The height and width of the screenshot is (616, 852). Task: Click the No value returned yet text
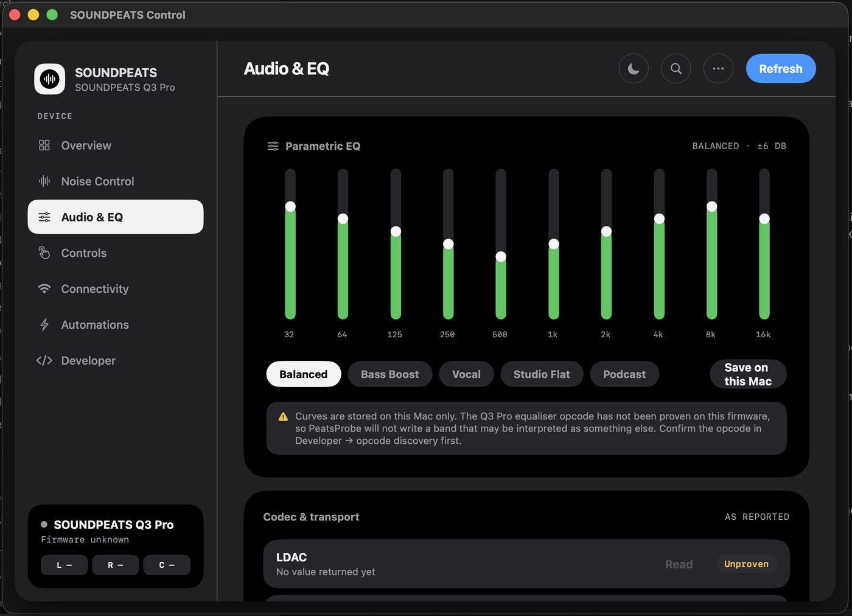pyautogui.click(x=326, y=572)
